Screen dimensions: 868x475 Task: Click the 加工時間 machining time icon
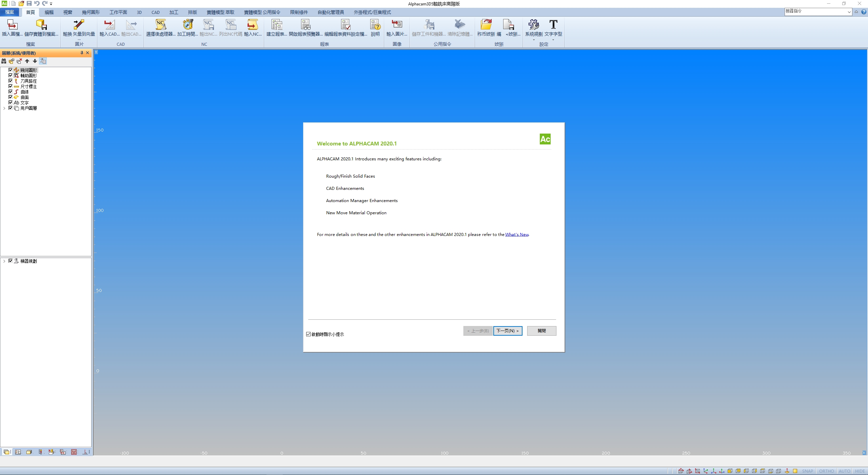tap(188, 25)
